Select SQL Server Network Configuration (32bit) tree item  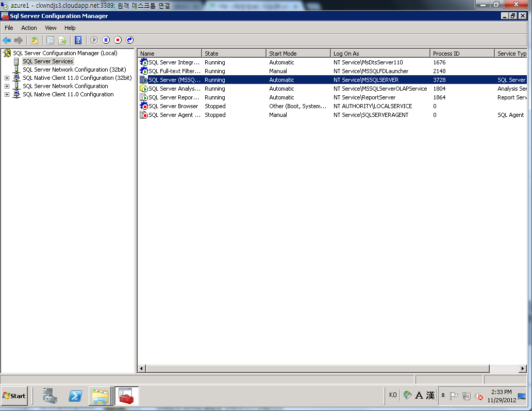coord(74,70)
